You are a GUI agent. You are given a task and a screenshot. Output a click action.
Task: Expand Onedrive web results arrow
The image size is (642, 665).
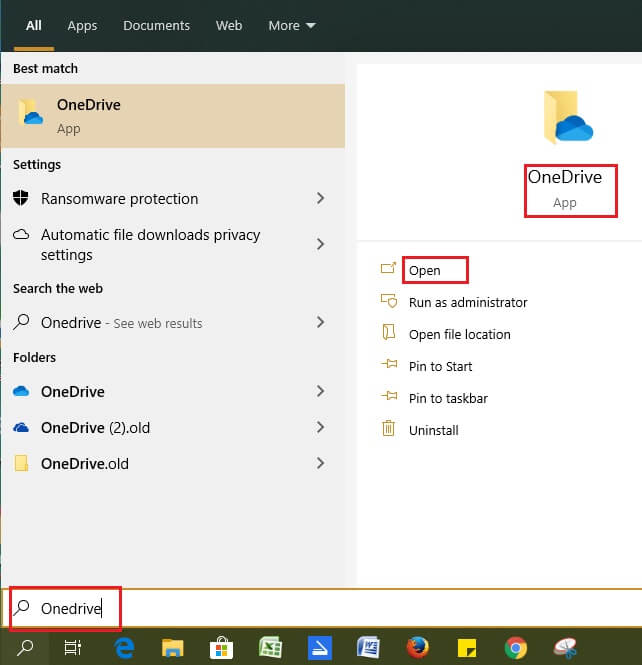point(321,322)
